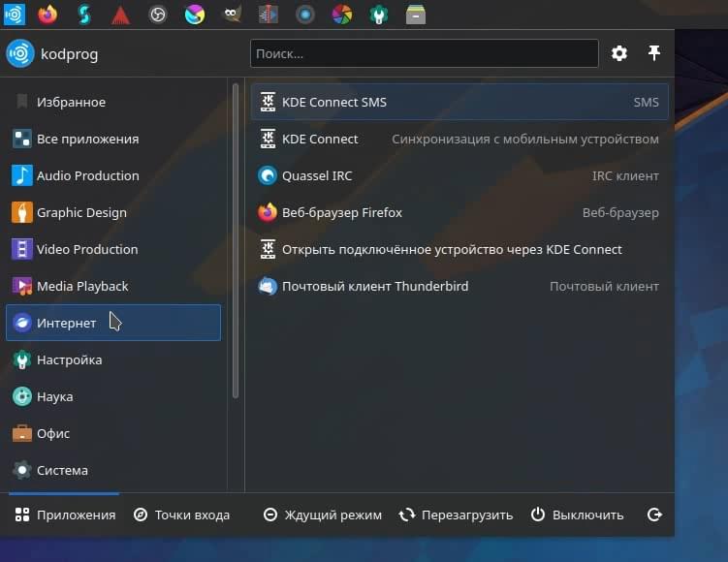
Task: Click the category list scrollbar
Action: [x=236, y=240]
